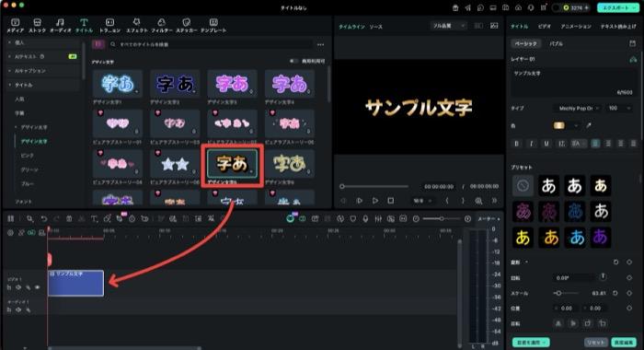The image size is (644, 350).
Task: Select the text T tool in timeline toolbar
Action: point(94,219)
